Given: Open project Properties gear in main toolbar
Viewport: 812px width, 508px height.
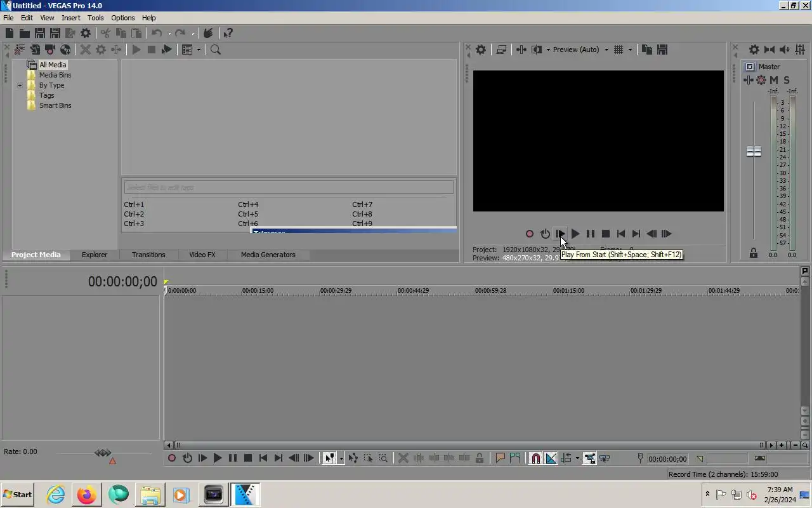Looking at the screenshot, I should pos(86,33).
